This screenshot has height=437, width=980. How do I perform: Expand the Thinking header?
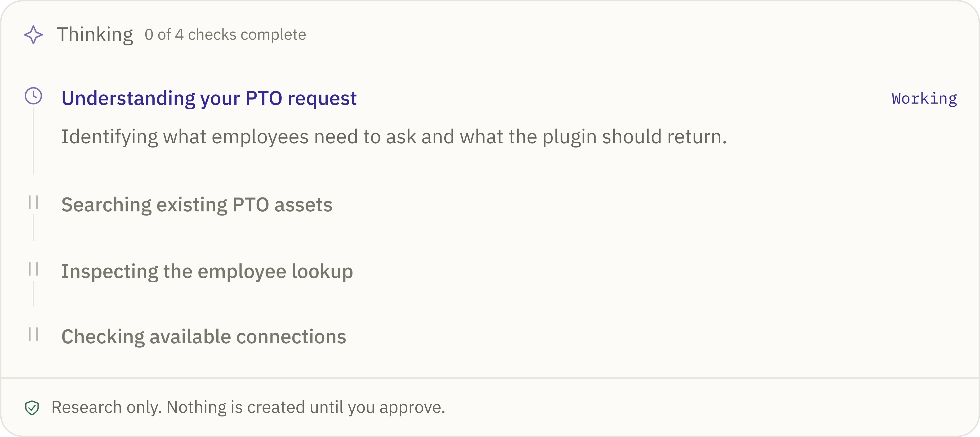pos(490,35)
